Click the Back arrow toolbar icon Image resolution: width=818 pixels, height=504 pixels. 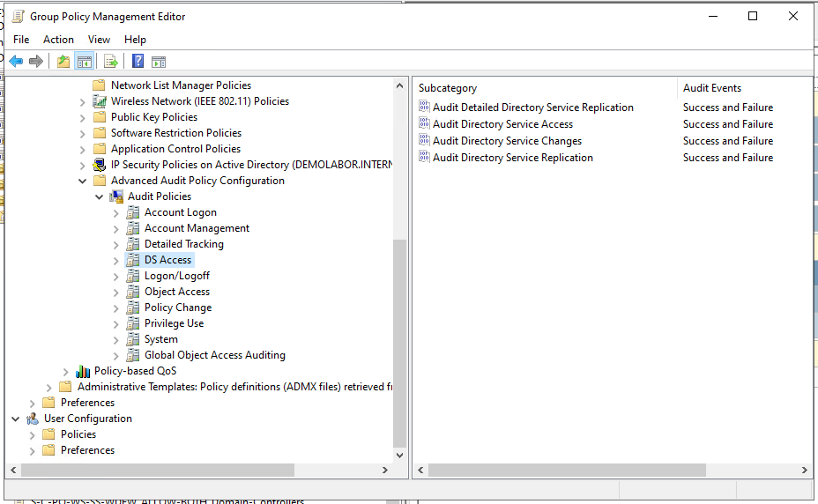pos(16,62)
